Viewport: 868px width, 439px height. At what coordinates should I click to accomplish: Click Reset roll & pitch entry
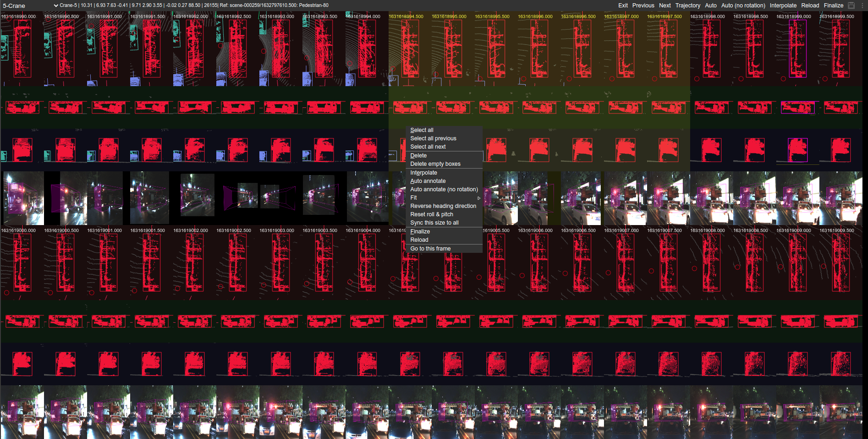tap(431, 214)
